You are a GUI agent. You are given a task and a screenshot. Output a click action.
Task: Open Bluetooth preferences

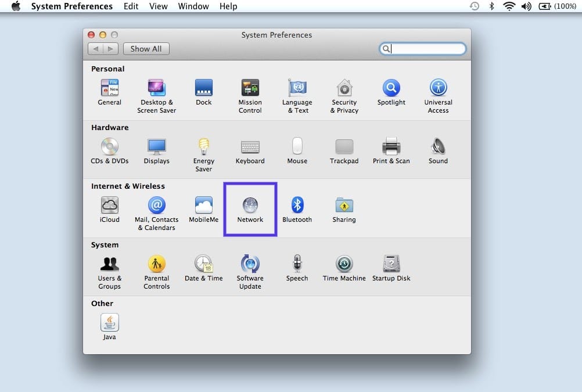pos(297,204)
